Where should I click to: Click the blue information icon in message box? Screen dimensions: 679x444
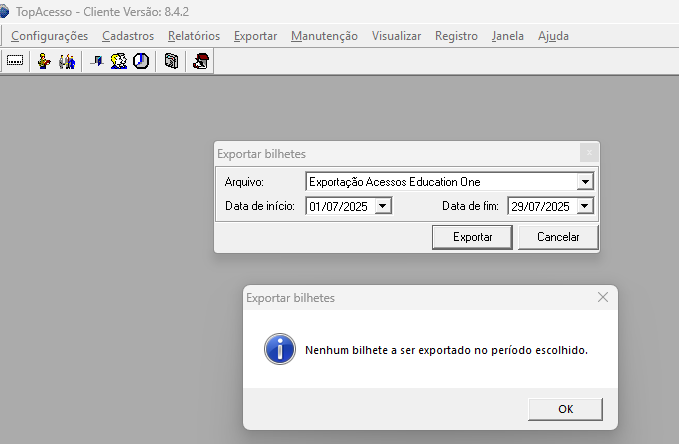(280, 349)
